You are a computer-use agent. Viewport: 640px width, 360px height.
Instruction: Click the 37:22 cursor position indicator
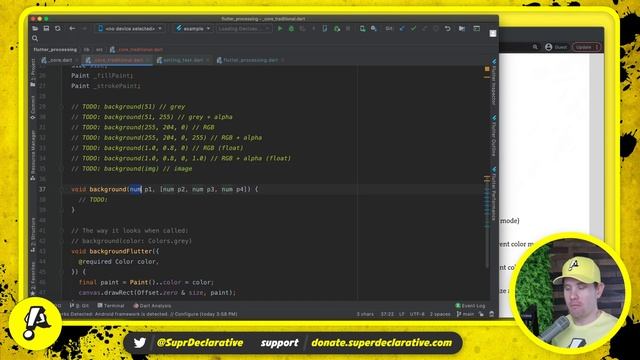pyautogui.click(x=387, y=314)
